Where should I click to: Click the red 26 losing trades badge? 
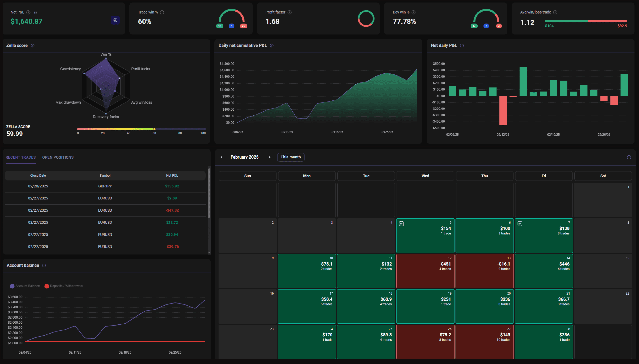(x=243, y=26)
